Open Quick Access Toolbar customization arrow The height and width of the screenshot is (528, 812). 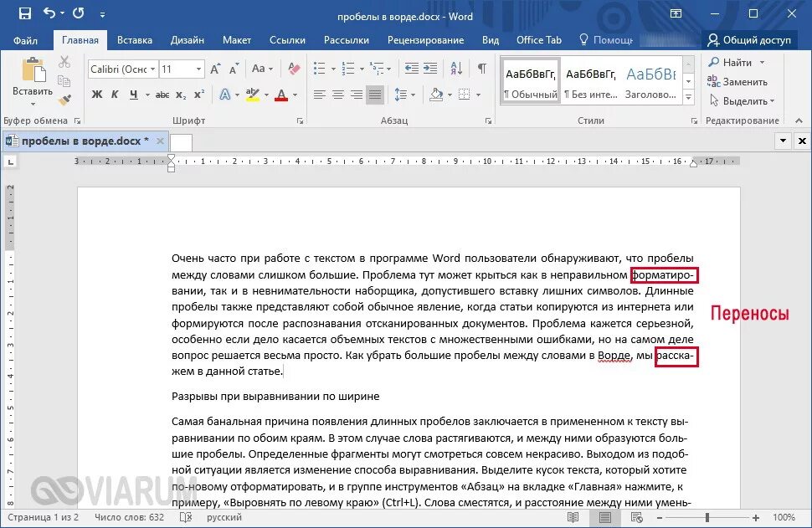(102, 14)
